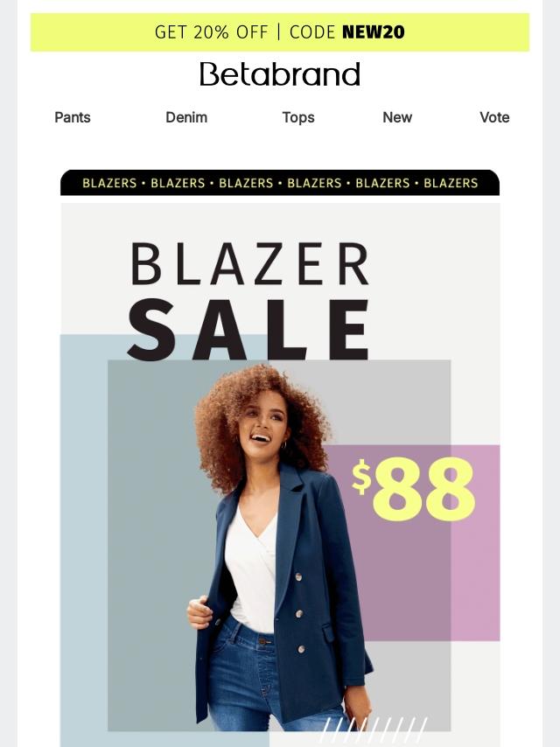Click the NEW20 code text
This screenshot has height=747, width=560.
pyautogui.click(x=373, y=32)
